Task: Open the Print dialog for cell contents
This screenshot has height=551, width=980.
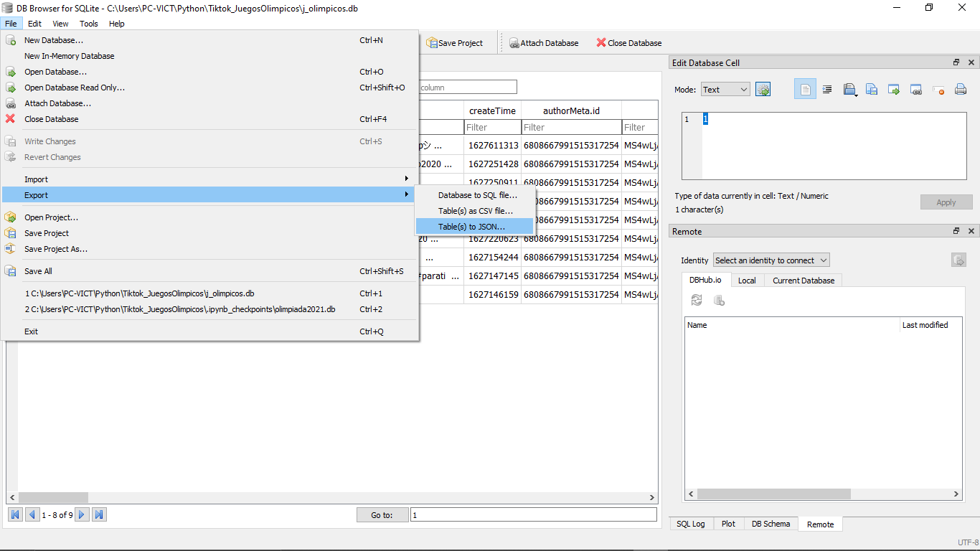Action: coord(959,89)
